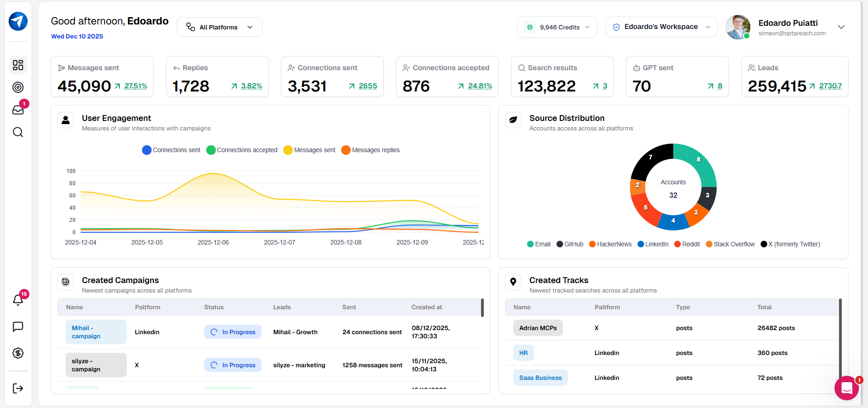Open the dashboard grid icon in sidebar
Screen dimensions: 868x408
pos(18,65)
